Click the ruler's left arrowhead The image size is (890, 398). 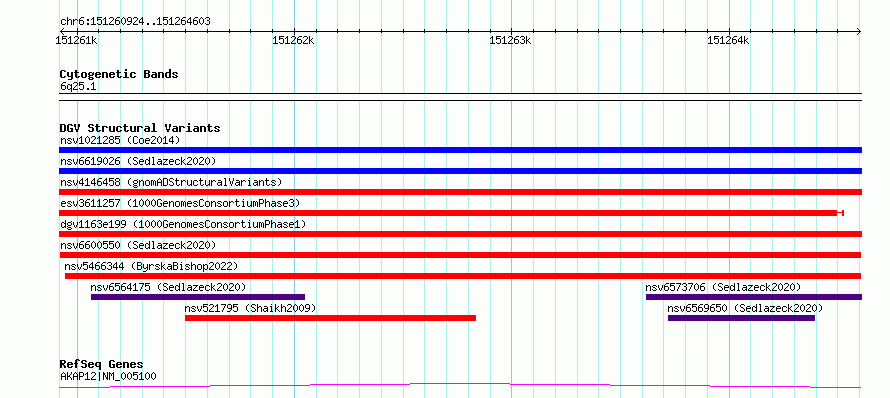pos(62,31)
